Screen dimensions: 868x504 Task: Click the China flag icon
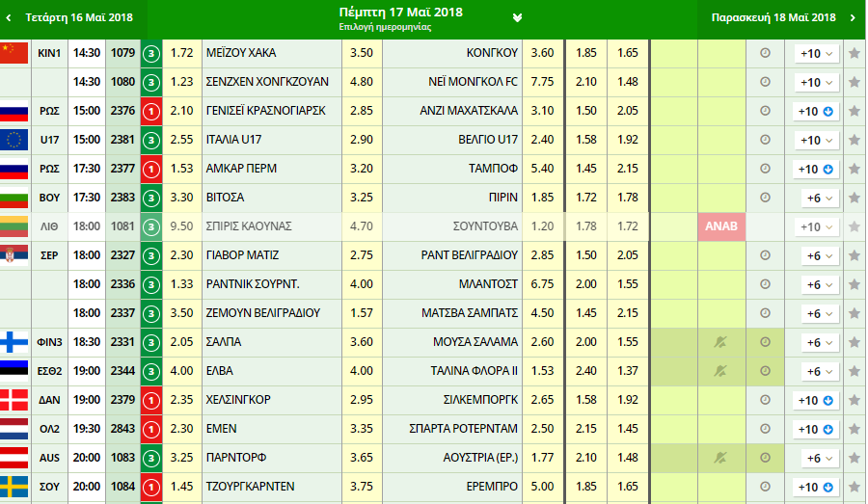pos(14,53)
